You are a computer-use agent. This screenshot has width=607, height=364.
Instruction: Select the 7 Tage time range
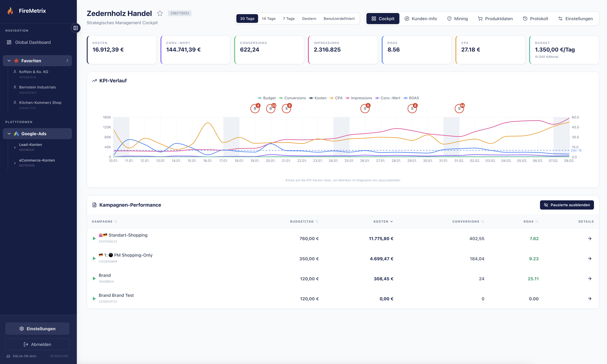[x=289, y=18]
